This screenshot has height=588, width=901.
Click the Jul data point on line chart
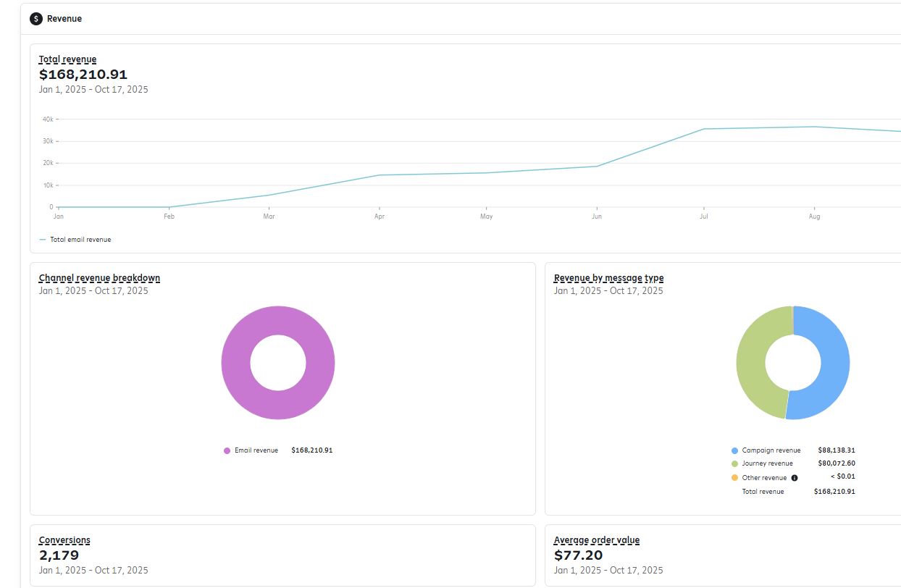703,129
